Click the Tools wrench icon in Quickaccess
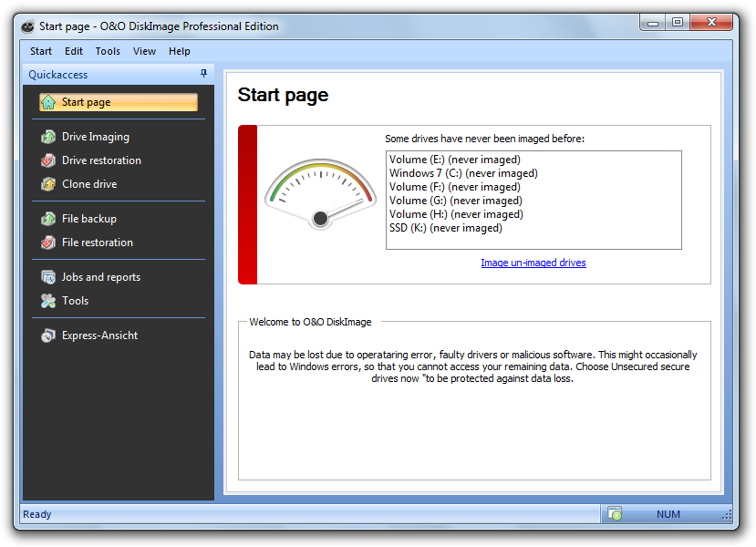756x547 pixels. (48, 301)
